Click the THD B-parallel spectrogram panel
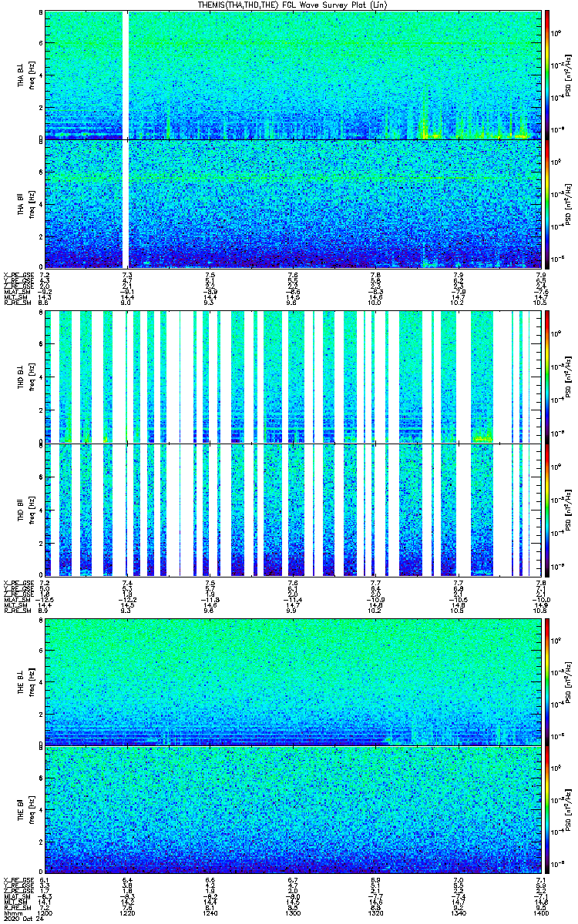578x924 pixels. point(293,510)
